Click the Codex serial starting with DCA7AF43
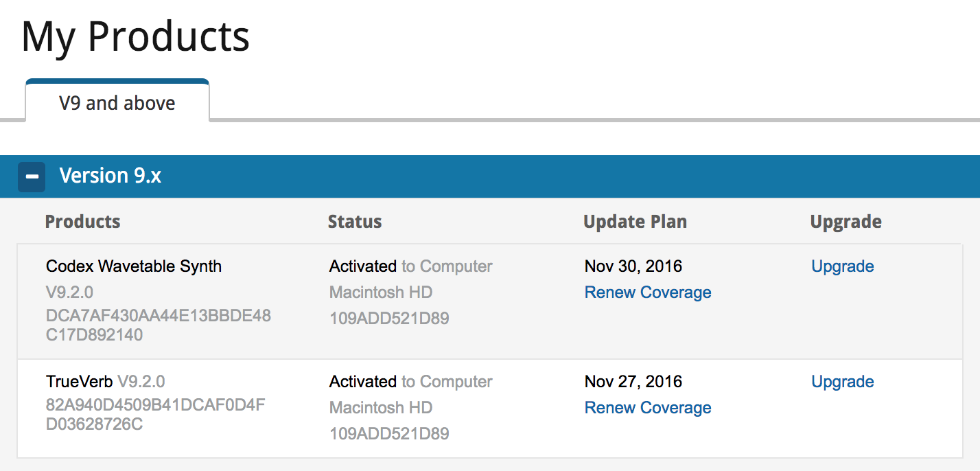Image resolution: width=980 pixels, height=471 pixels. (x=158, y=325)
